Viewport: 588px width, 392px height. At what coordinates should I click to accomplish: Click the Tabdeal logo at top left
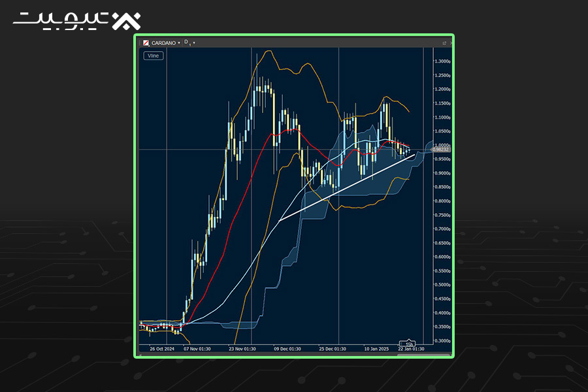pos(77,21)
